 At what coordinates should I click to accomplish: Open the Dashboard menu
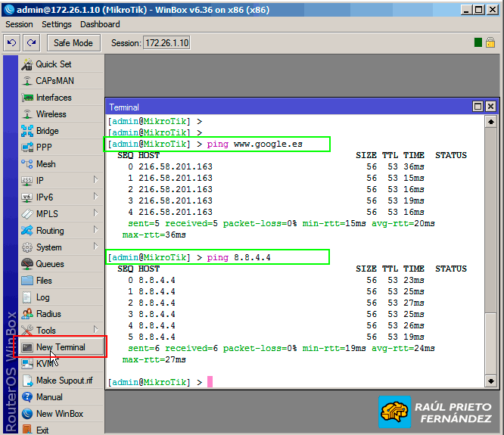tap(100, 24)
